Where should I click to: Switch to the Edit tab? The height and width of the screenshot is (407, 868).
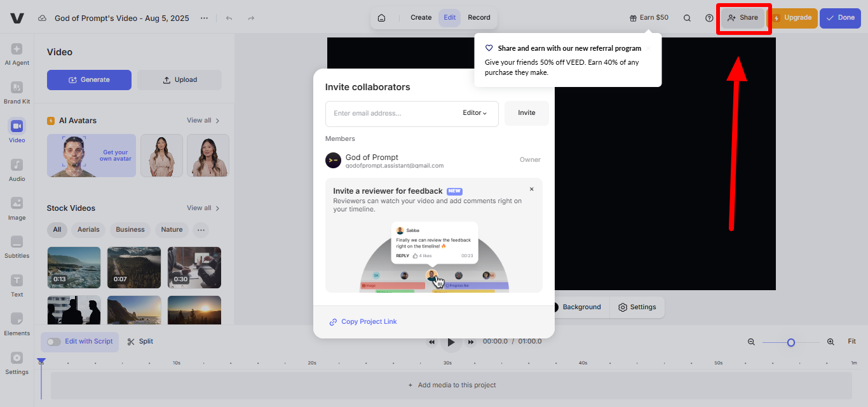450,18
